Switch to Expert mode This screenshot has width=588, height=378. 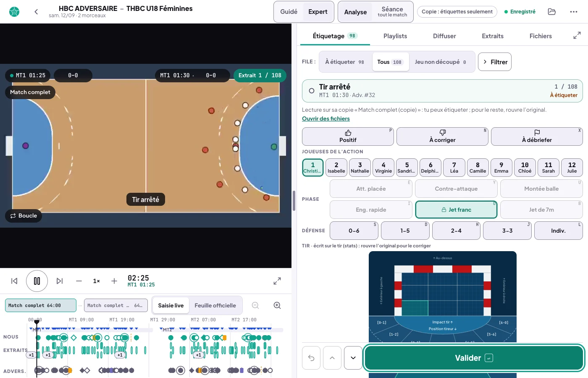tap(318, 12)
